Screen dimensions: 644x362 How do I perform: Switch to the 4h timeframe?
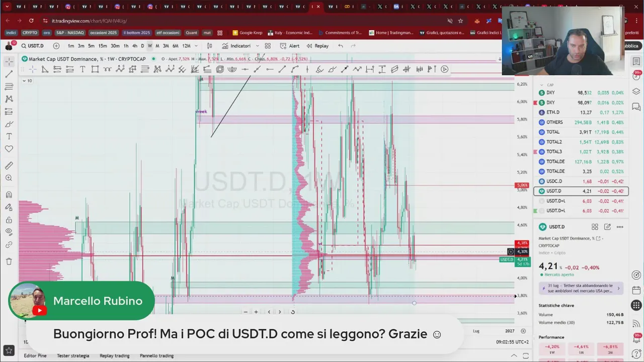(x=135, y=46)
